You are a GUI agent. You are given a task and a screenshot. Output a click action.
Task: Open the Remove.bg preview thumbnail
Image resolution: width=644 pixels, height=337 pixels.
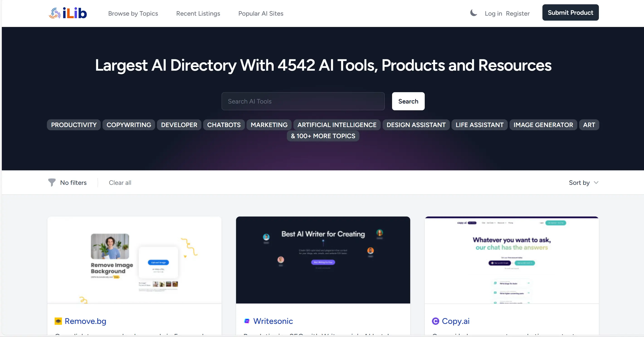pos(134,260)
